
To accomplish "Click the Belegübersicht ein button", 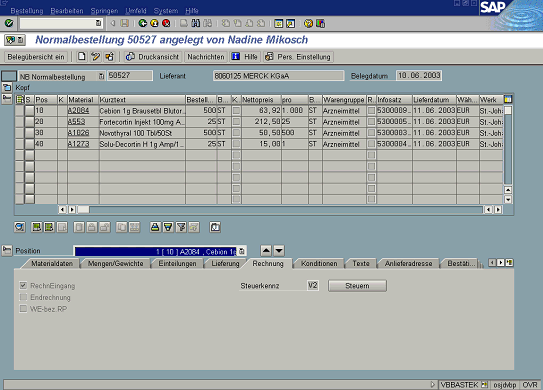I will tap(36, 57).
